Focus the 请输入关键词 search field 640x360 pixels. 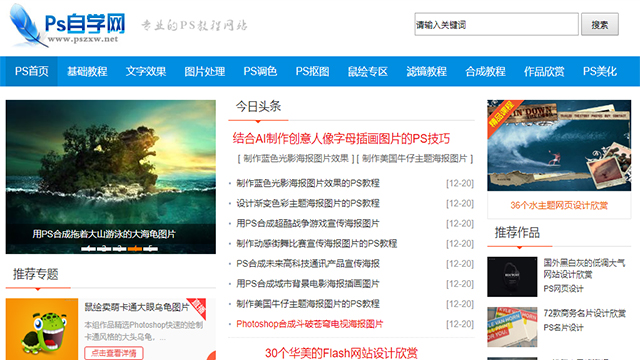point(496,24)
